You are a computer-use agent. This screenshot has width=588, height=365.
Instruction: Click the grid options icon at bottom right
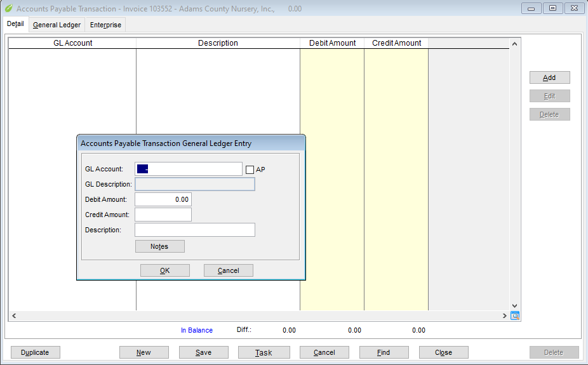515,315
